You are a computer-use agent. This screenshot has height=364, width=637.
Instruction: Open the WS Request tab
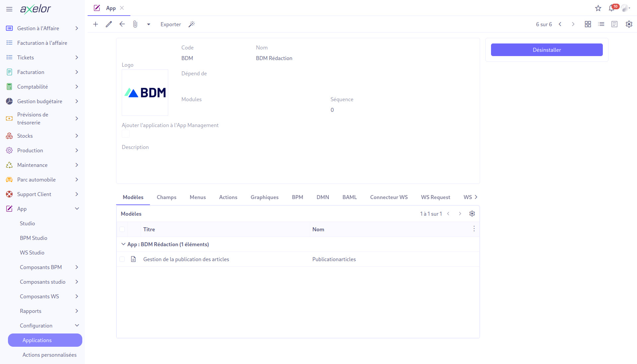436,197
